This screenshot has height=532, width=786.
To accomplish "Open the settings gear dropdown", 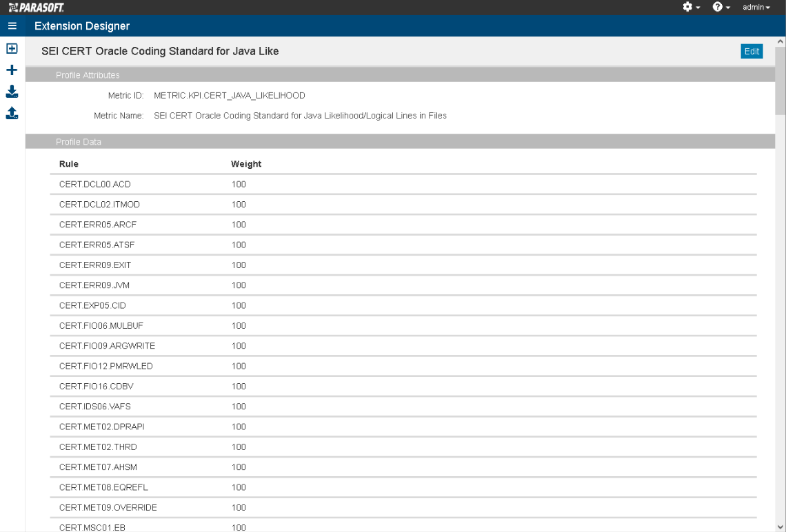I will coord(692,7).
